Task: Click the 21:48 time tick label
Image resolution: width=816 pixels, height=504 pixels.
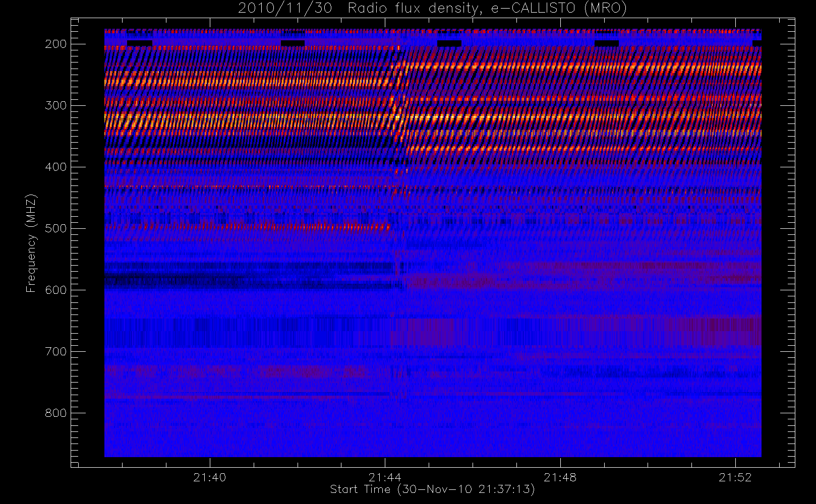Action: tap(560, 477)
